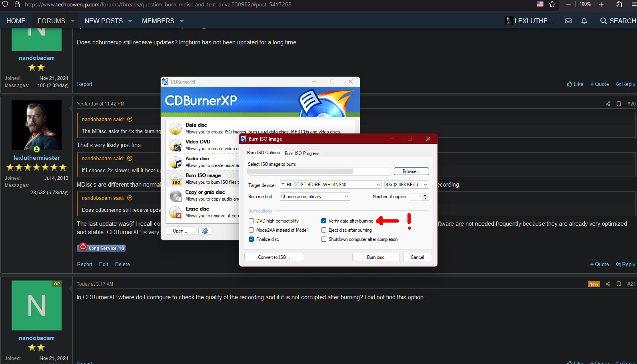Image resolution: width=637 pixels, height=364 pixels.
Task: Open FORUMS in the navigation bar
Action: pyautogui.click(x=51, y=21)
